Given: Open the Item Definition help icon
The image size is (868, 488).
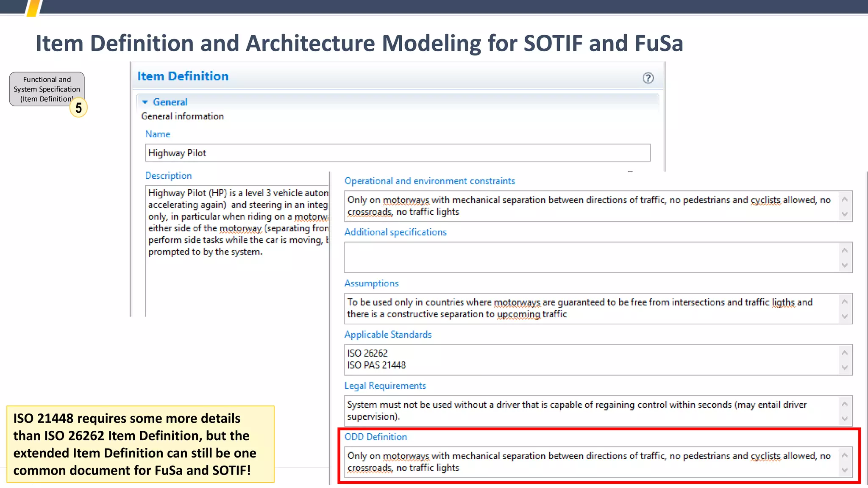Looking at the screenshot, I should pos(648,78).
